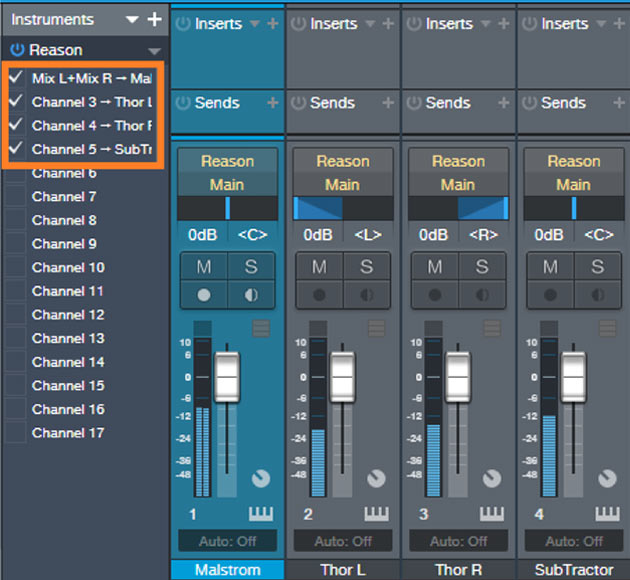
Task: Click the Auto: Off field on Thor R
Action: [x=458, y=541]
